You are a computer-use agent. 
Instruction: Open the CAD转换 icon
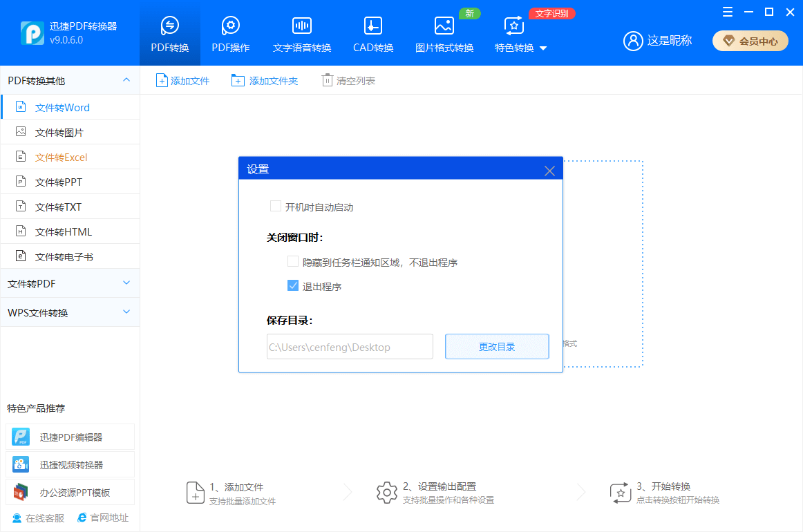click(x=373, y=26)
